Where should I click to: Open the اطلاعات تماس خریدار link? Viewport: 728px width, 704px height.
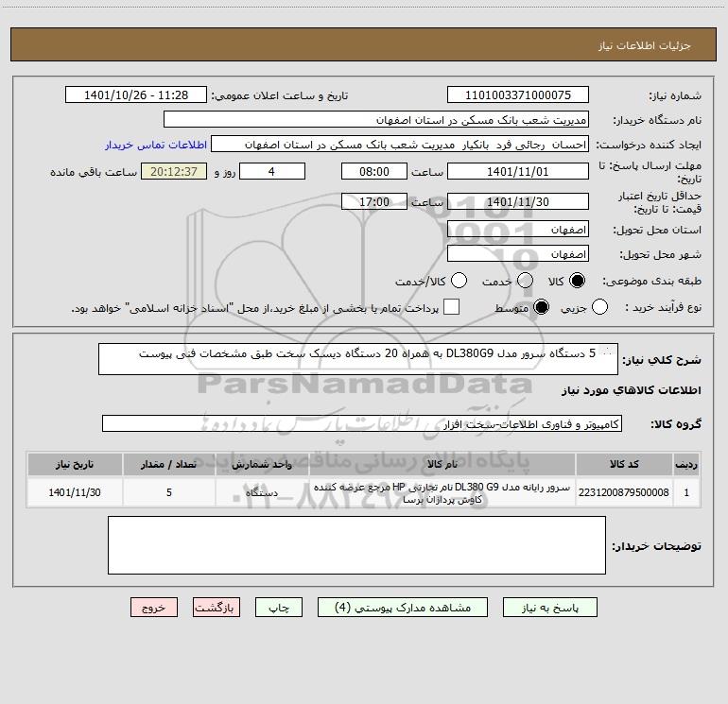point(156,145)
